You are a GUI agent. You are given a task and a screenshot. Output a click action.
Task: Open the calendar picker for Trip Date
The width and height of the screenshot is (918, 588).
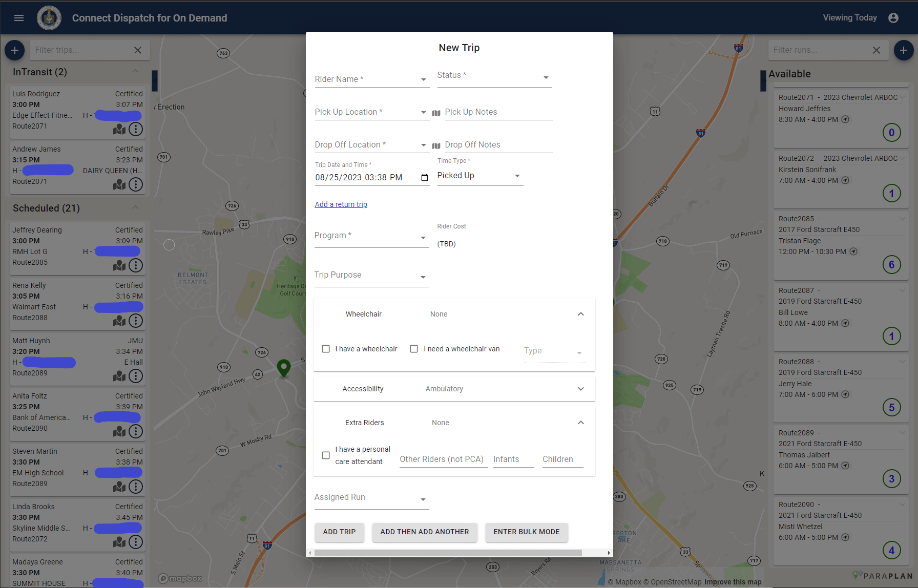click(x=425, y=178)
